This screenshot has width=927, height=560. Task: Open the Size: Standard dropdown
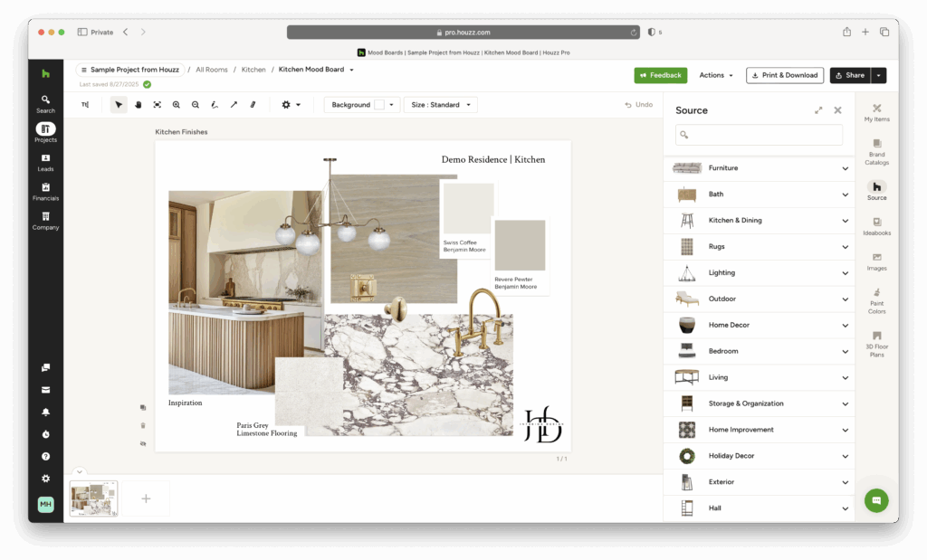point(440,104)
